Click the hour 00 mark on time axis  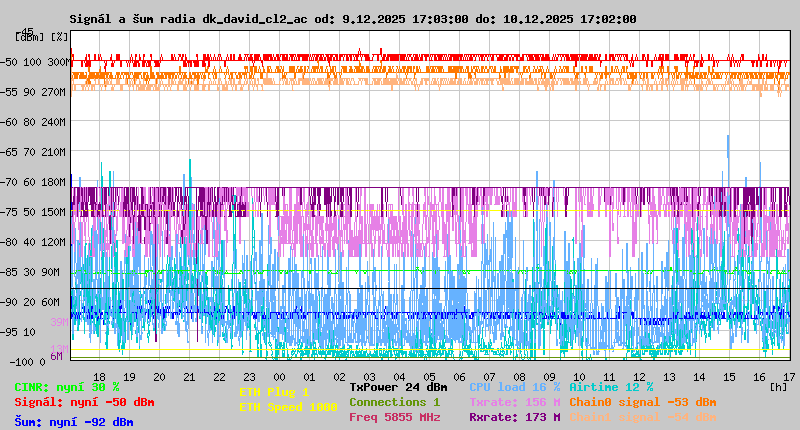click(279, 376)
